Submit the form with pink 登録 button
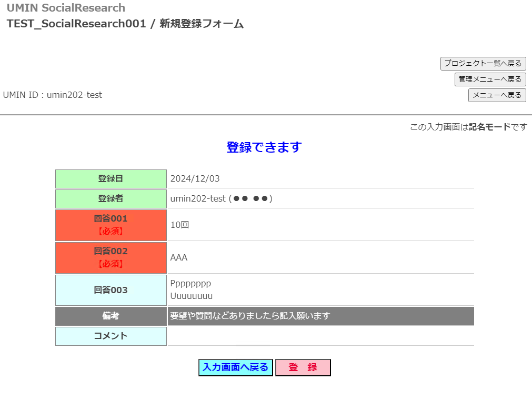Screen dimensions: 532x400 (303, 367)
